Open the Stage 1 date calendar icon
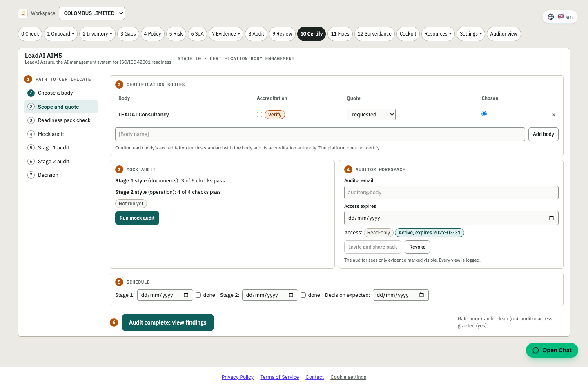 [186, 295]
